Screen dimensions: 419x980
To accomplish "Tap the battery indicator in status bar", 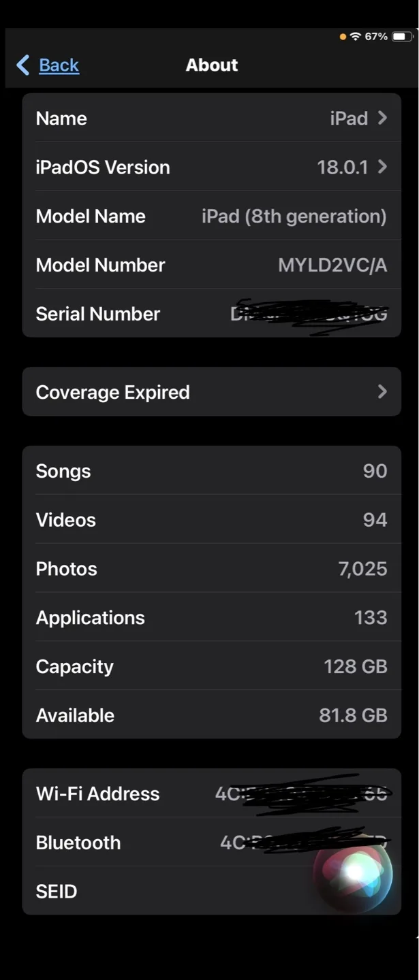I will 401,36.
